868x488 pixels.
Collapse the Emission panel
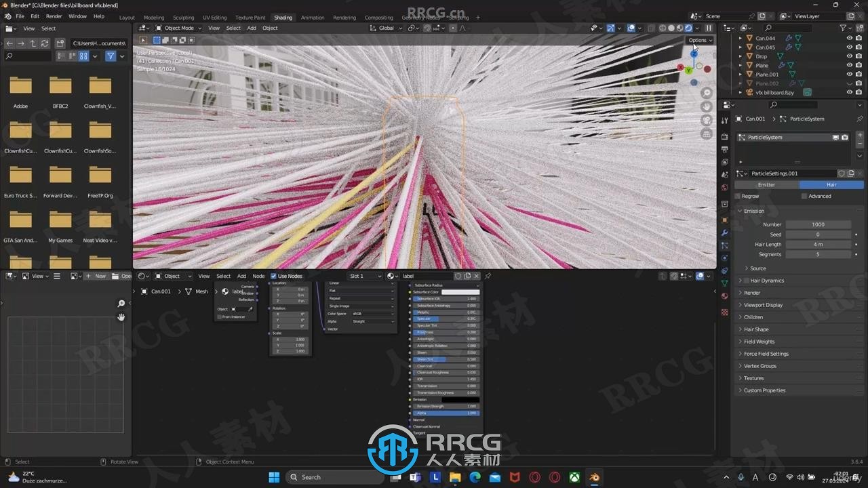(x=753, y=211)
